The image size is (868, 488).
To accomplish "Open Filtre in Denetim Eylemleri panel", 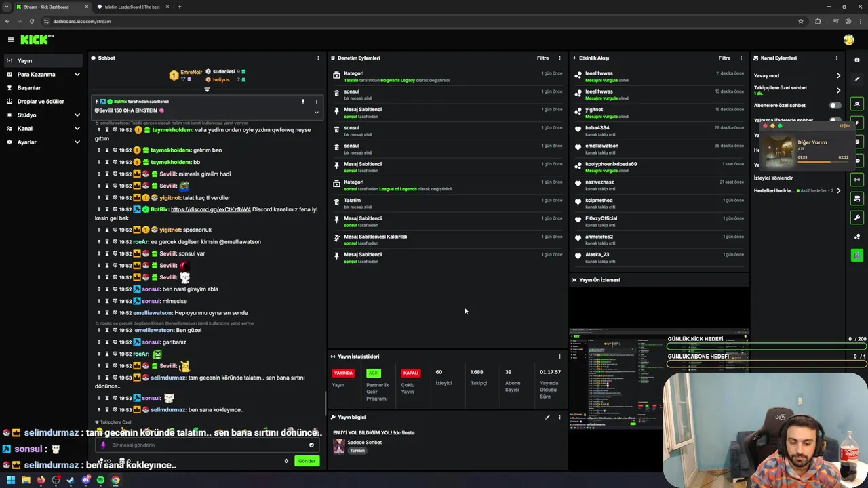I will [542, 58].
